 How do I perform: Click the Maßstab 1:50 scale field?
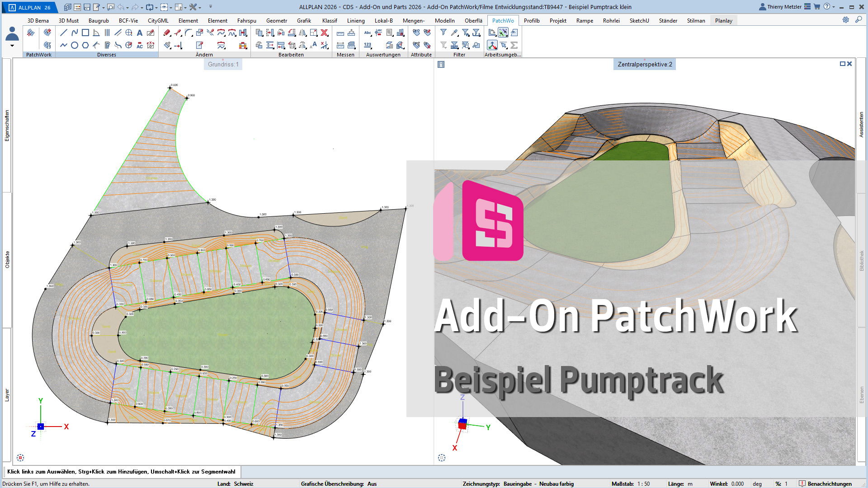[x=643, y=483]
